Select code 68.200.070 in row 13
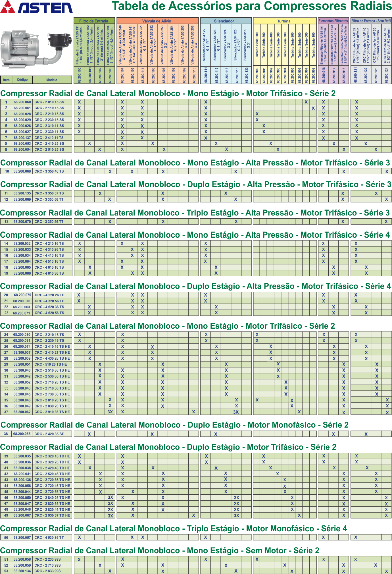This screenshot has height=574, width=392. (x=22, y=221)
